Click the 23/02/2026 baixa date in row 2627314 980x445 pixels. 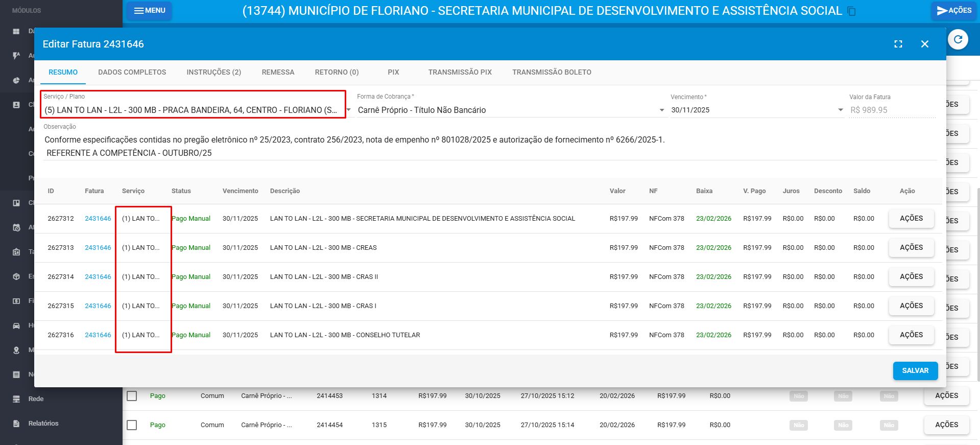click(x=713, y=277)
